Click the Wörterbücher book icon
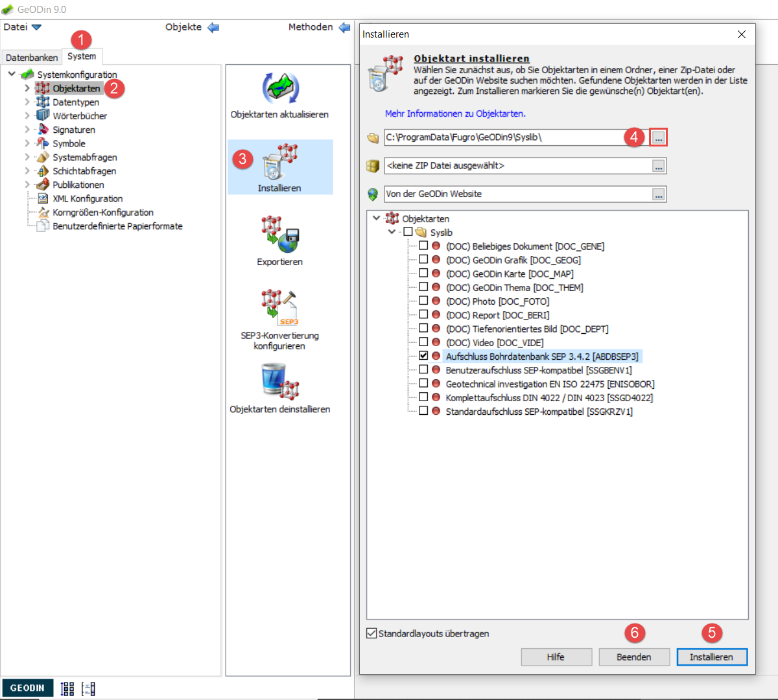Image resolution: width=778 pixels, height=700 pixels. pos(43,115)
